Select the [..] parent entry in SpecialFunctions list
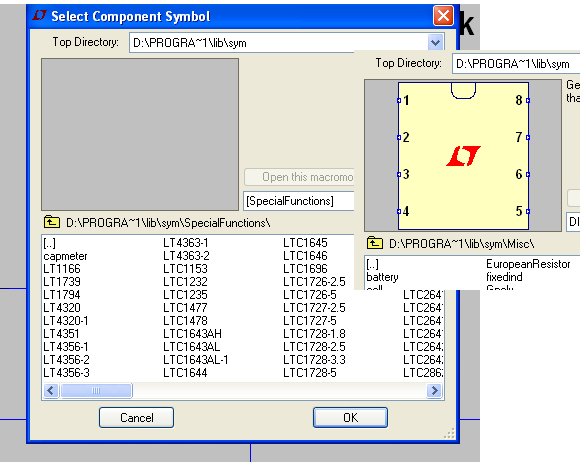 tap(49, 243)
